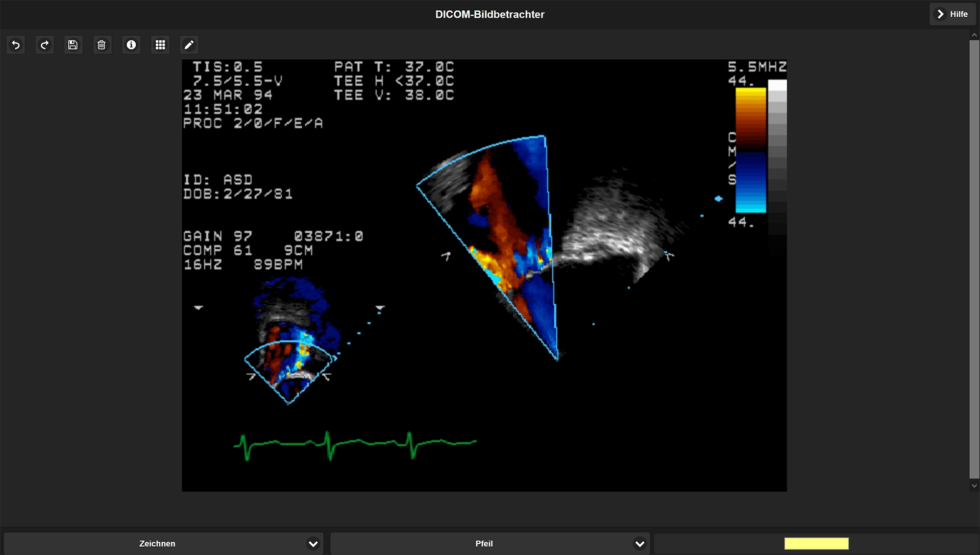This screenshot has height=555, width=980.
Task: Save image with floppy disk icon
Action: click(x=73, y=45)
